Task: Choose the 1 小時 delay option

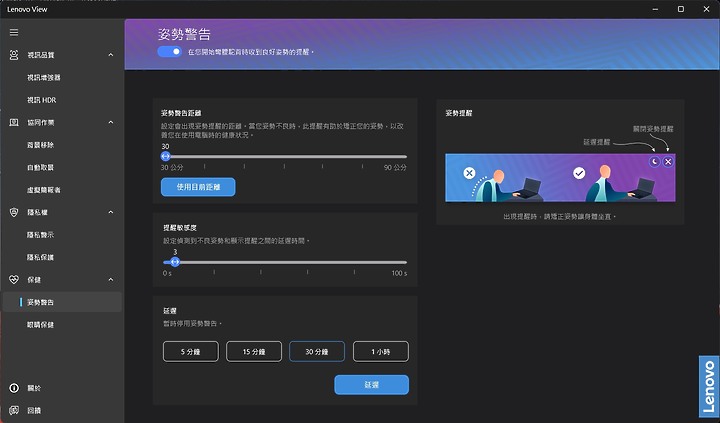Action: tap(381, 352)
